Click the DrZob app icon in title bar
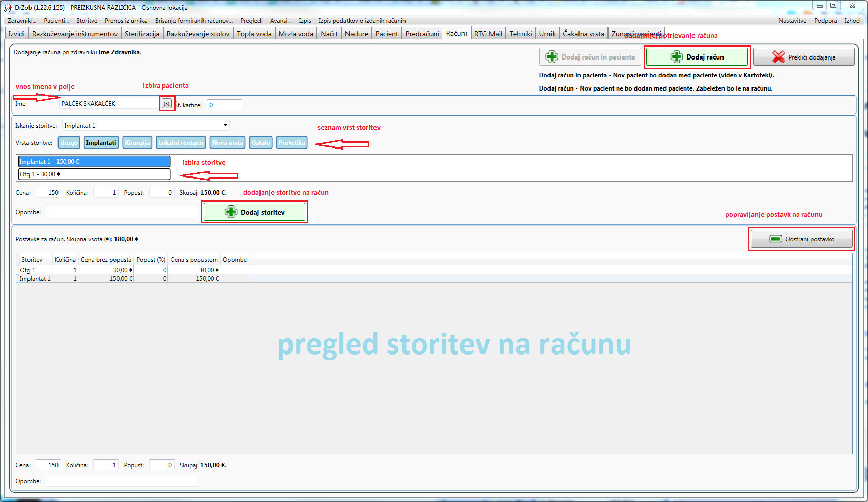Image resolution: width=868 pixels, height=502 pixels. (8, 7)
